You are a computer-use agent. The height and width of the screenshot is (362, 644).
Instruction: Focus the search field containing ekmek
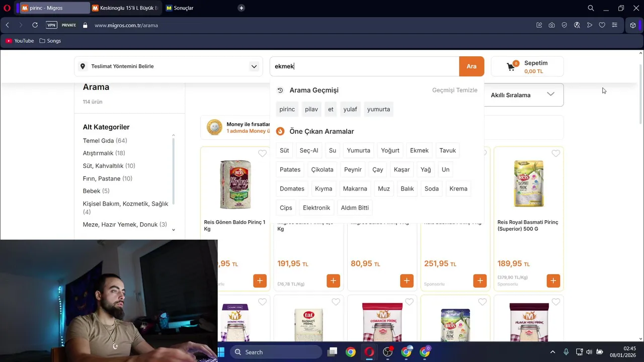click(x=365, y=66)
